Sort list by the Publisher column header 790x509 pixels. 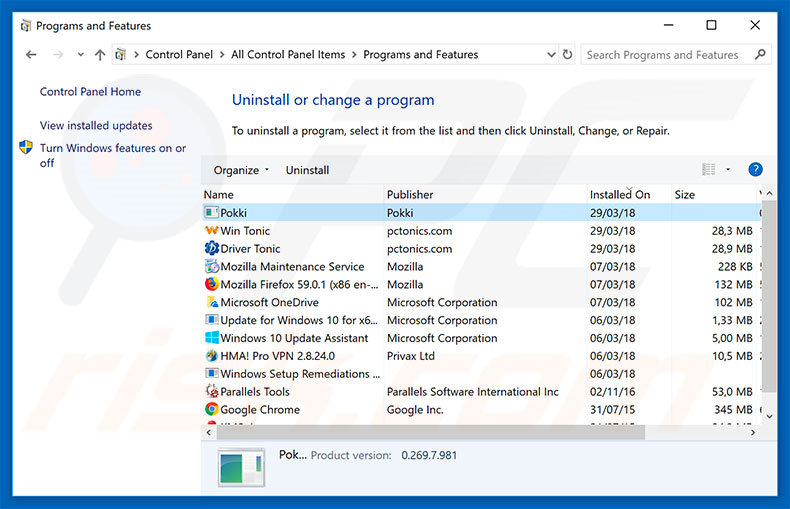[485, 195]
